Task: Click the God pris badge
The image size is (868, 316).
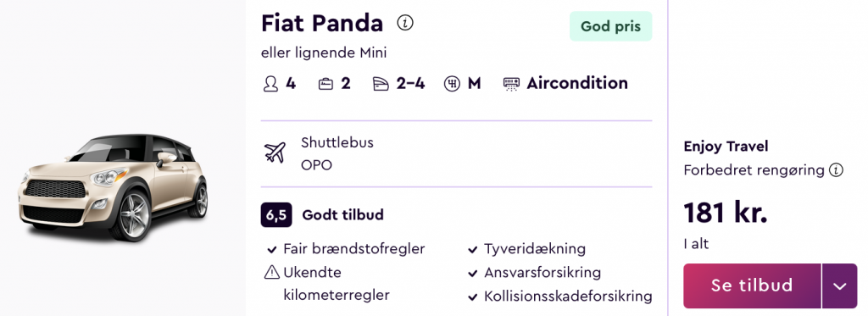Action: 610,26
